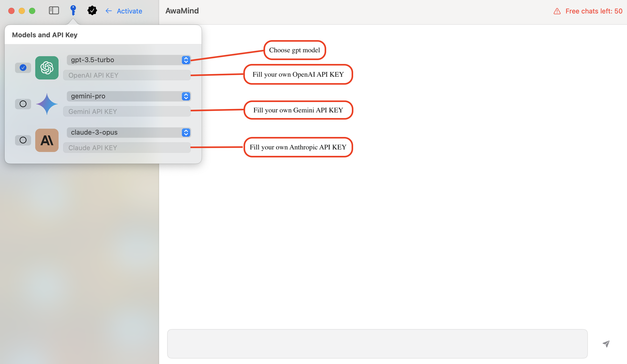Click the Claude API KEY input field
Viewport: 627px width, 364px height.
127,148
